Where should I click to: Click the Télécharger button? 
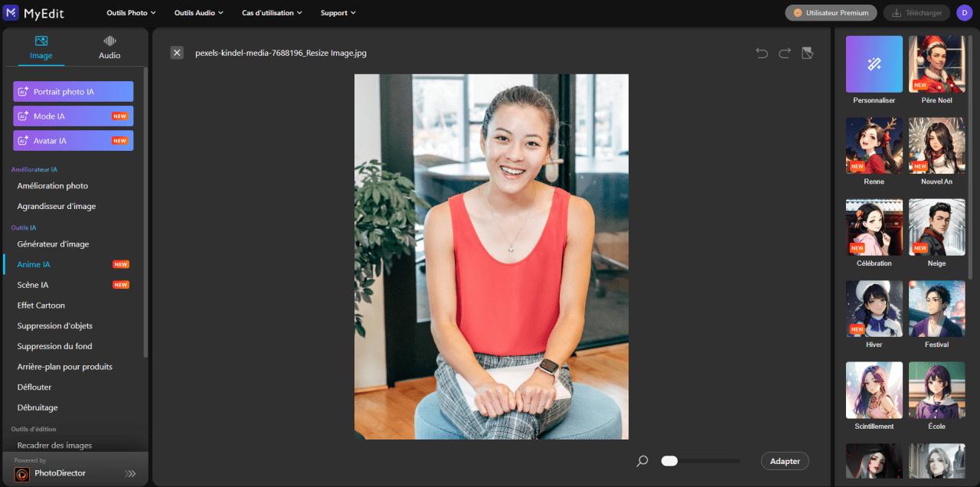tap(916, 13)
